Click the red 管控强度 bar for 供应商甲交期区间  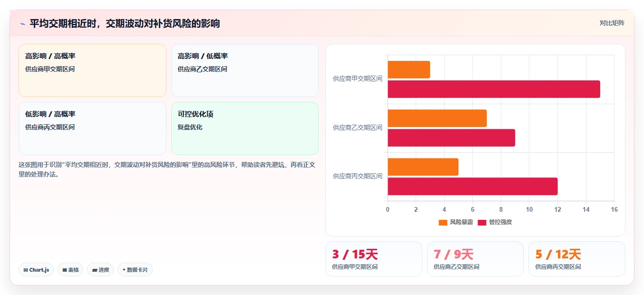[494, 89]
